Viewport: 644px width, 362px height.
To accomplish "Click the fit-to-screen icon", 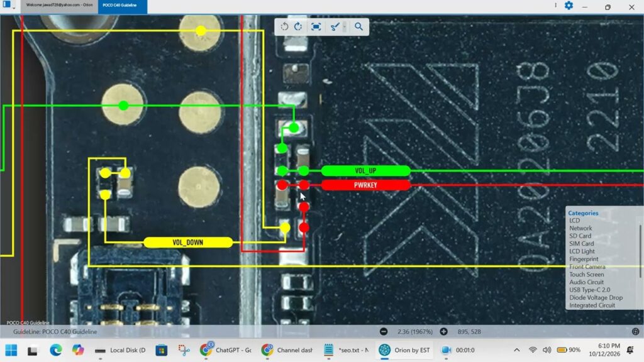I will pos(316,26).
